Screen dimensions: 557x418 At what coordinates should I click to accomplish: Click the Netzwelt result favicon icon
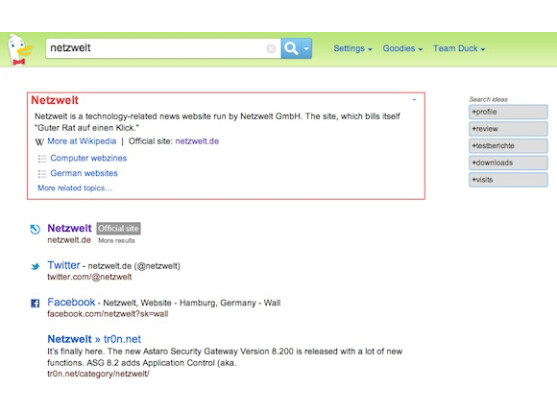click(x=35, y=229)
